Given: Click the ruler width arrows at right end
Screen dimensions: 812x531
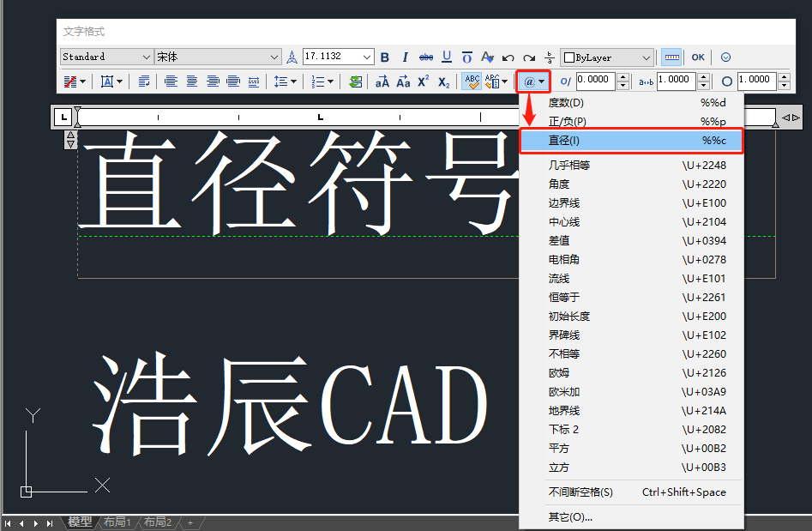Looking at the screenshot, I should click(x=791, y=118).
